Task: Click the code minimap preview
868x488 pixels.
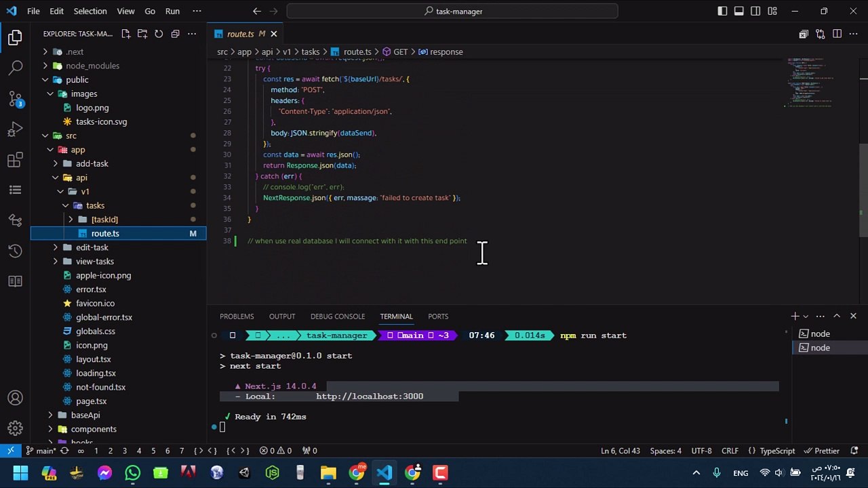Action: click(812, 83)
